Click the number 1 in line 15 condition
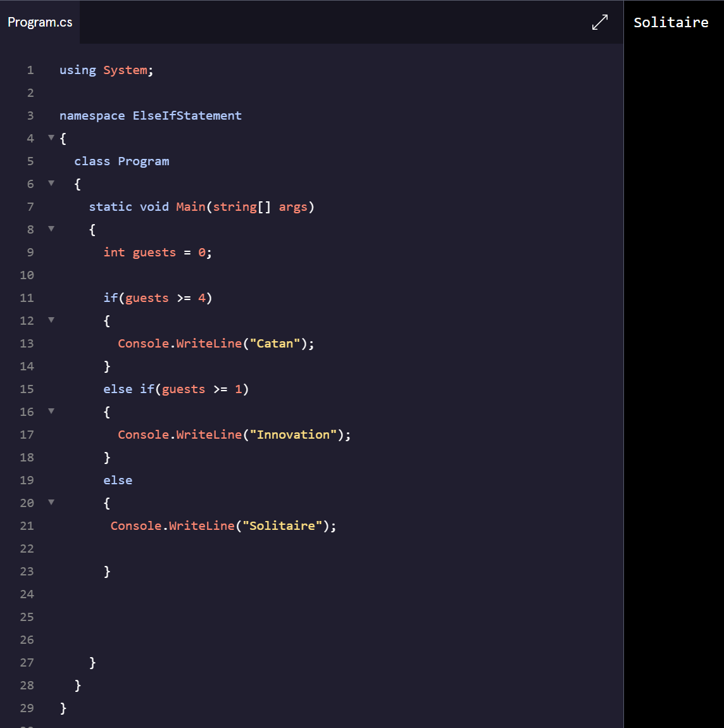The height and width of the screenshot is (728, 724). 239,389
